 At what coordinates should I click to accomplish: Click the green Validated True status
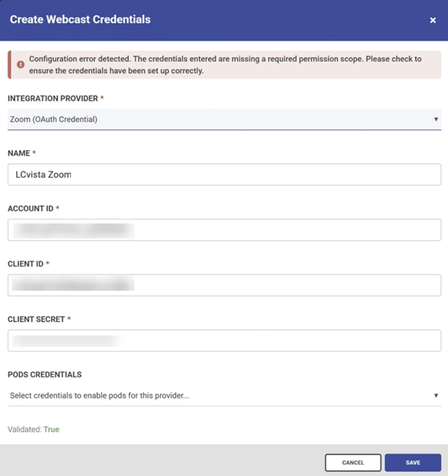click(51, 429)
